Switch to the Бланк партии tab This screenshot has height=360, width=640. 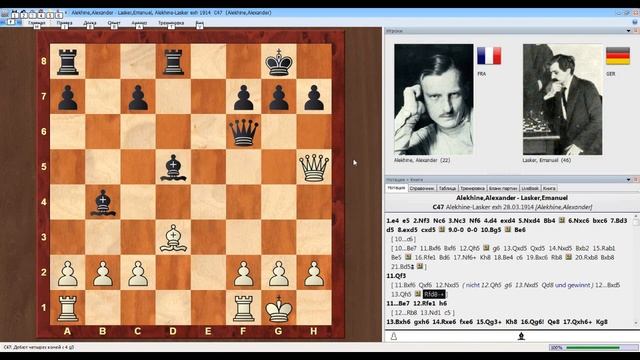click(x=503, y=188)
